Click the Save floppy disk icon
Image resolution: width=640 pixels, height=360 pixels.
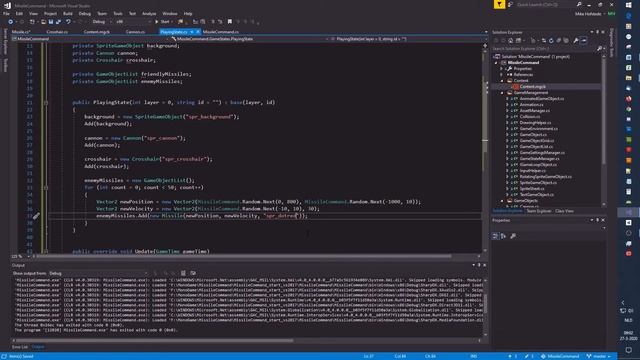coord(51,22)
